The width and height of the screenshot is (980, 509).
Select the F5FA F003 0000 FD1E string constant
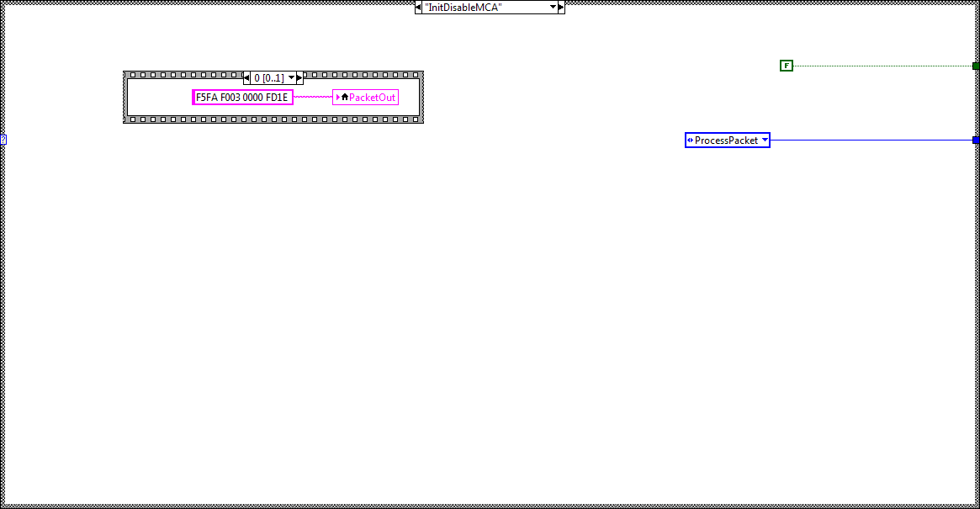pos(243,97)
